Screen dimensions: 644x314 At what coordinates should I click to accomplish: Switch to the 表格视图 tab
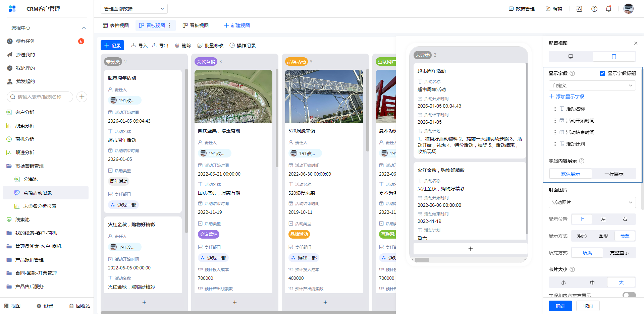coord(116,25)
